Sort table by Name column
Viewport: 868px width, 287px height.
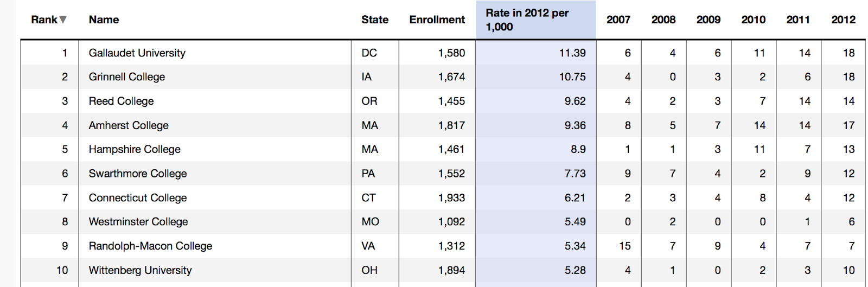pyautogui.click(x=104, y=20)
